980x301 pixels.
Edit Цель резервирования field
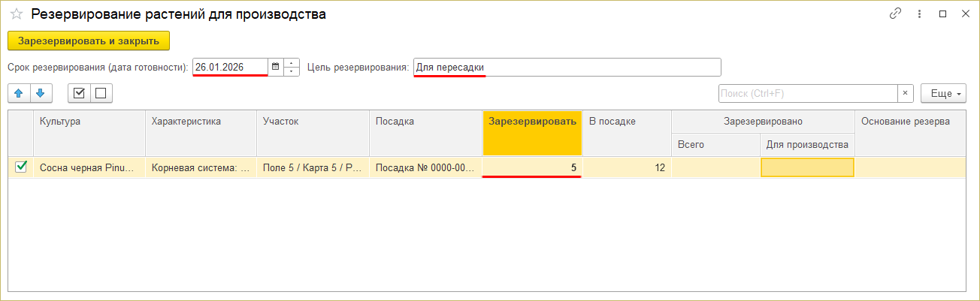(567, 67)
